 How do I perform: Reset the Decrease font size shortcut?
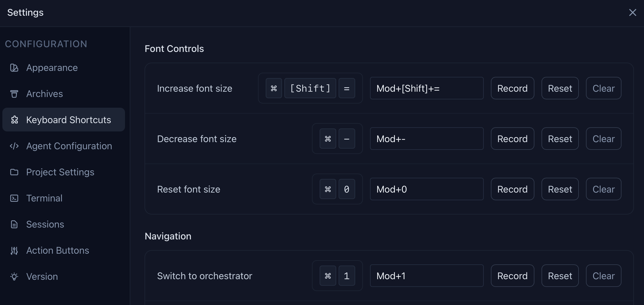pyautogui.click(x=560, y=139)
